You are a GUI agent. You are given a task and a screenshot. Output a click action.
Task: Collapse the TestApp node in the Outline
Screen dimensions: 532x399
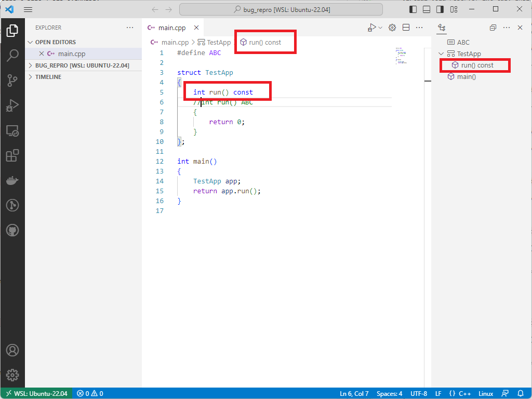coord(441,53)
